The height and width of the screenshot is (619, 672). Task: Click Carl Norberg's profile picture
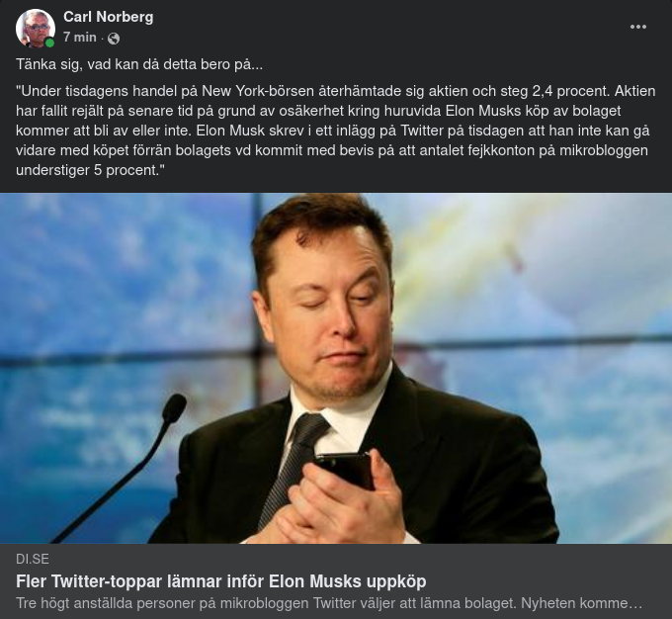point(35,28)
